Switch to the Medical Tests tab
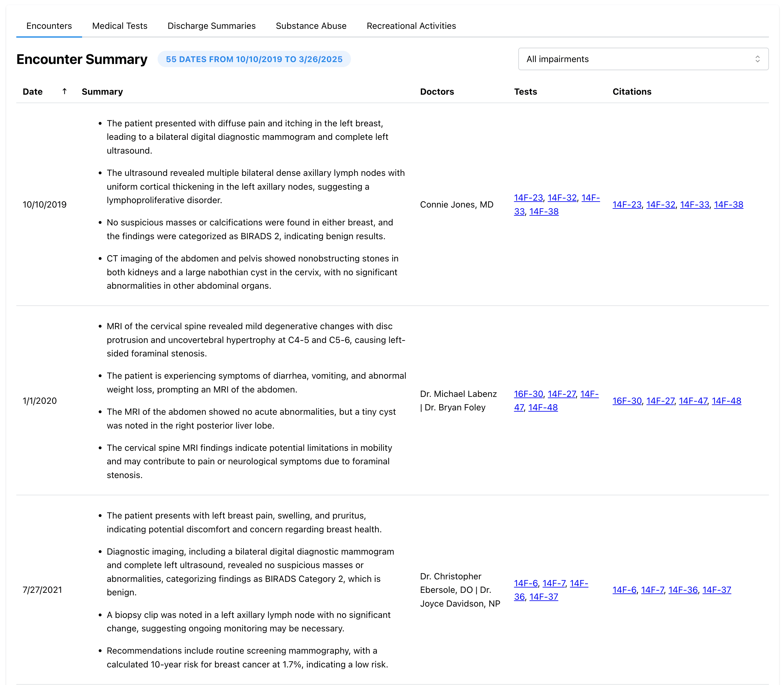The image size is (784, 685). [x=119, y=26]
